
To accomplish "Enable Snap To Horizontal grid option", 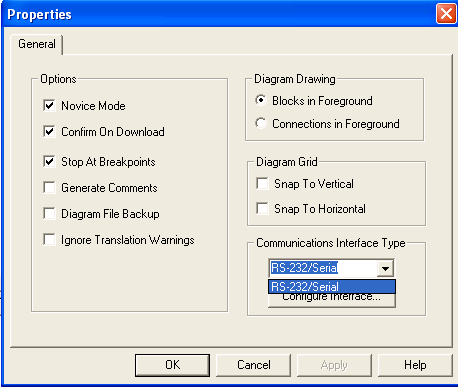I will 262,209.
